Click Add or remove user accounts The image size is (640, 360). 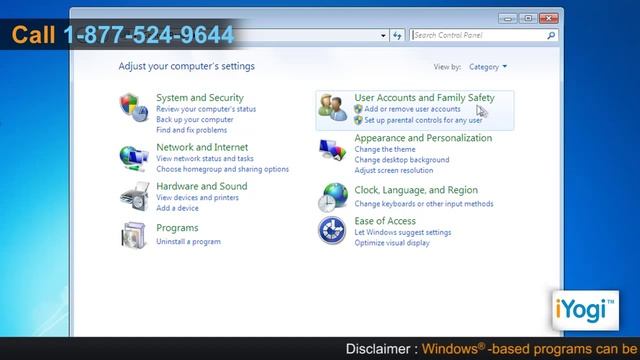412,109
